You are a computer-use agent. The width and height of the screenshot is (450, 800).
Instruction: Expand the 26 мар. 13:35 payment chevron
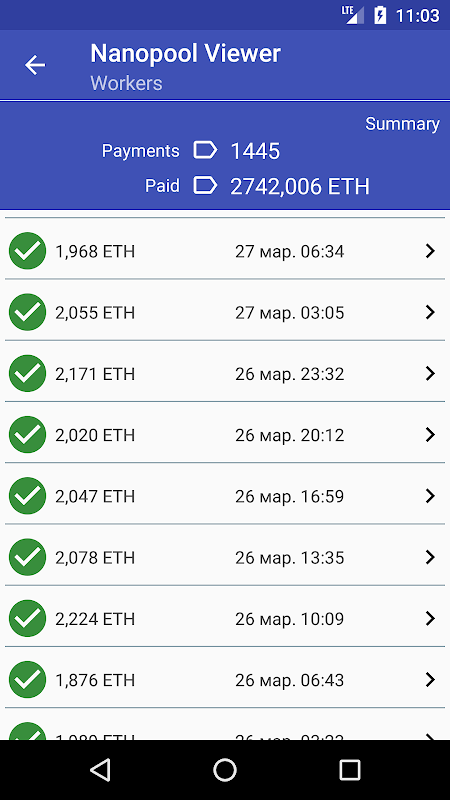pyautogui.click(x=430, y=557)
